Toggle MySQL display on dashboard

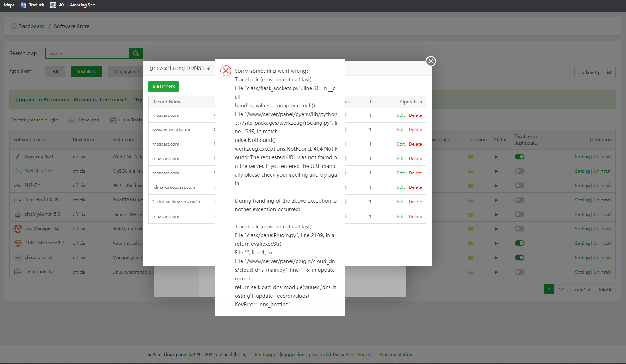click(x=520, y=171)
